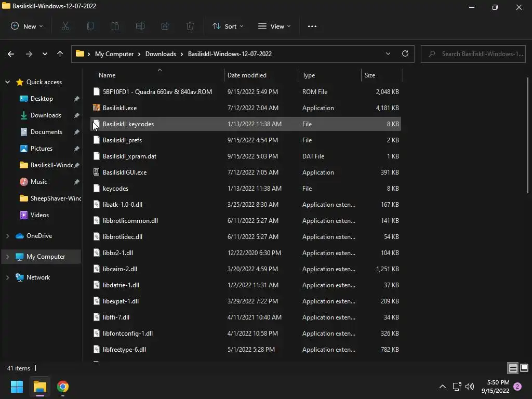
Task: Expand the My Computer tree node
Action: [x=7, y=257]
